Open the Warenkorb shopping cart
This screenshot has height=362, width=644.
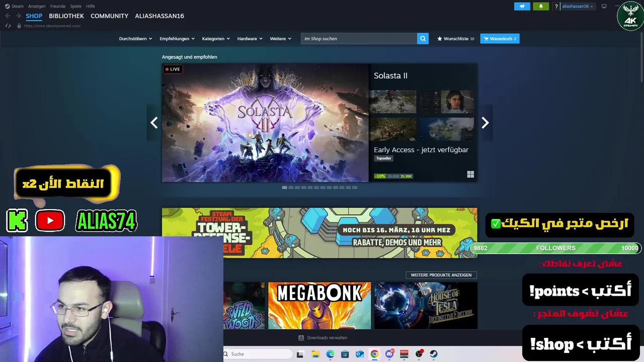[x=500, y=39]
